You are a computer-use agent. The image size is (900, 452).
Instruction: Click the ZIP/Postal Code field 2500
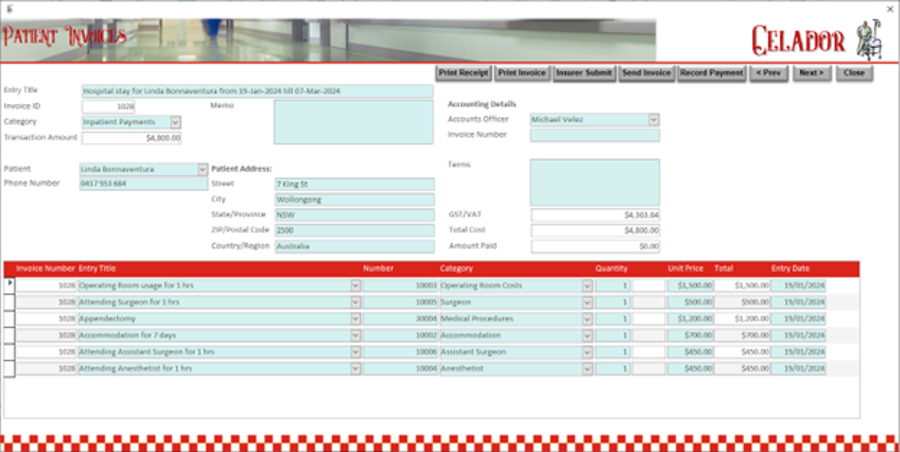[x=354, y=231]
